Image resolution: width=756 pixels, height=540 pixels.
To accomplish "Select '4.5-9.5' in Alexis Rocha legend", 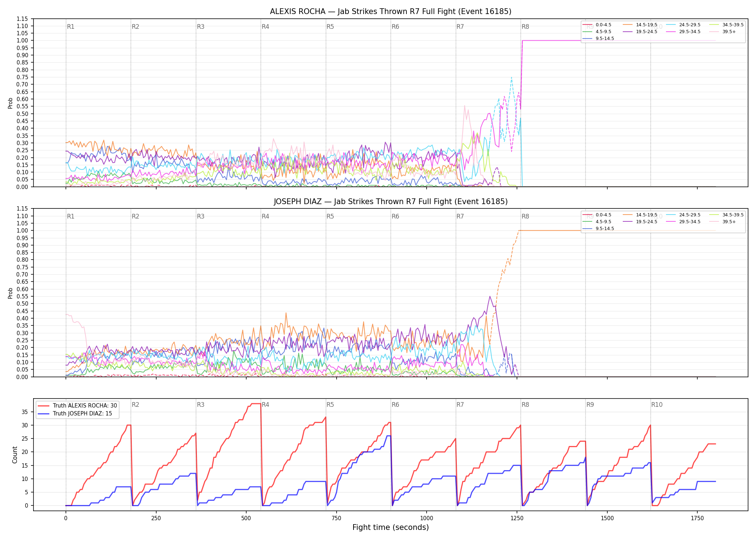I will 597,32.
